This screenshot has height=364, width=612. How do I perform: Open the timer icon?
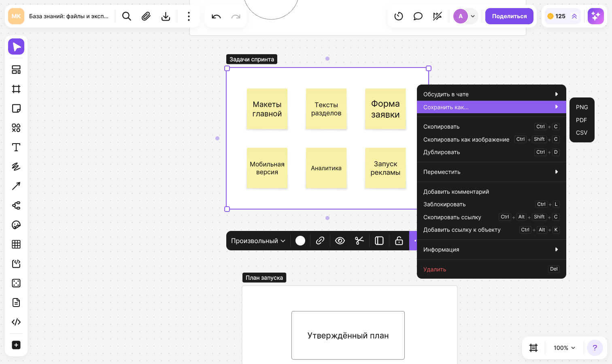tap(399, 16)
